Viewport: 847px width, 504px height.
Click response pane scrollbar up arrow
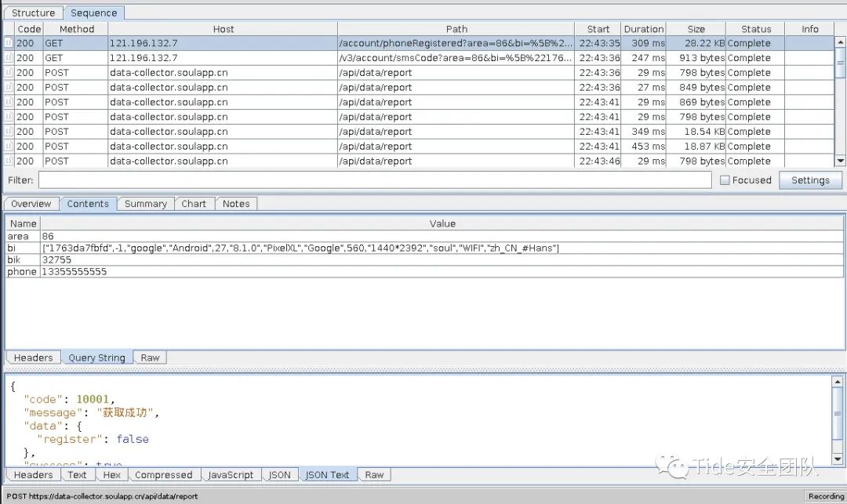click(838, 382)
